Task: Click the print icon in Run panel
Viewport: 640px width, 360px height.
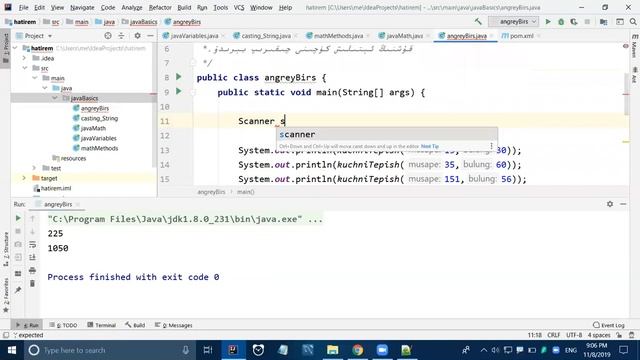Action: (32, 271)
